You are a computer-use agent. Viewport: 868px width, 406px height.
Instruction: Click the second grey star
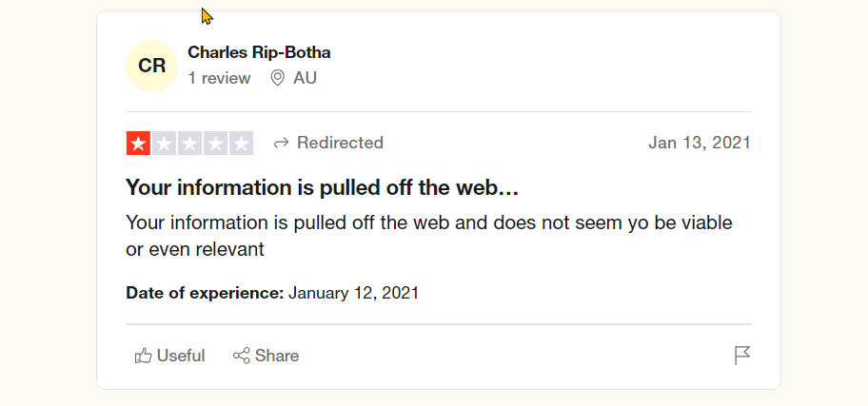pyautogui.click(x=164, y=144)
